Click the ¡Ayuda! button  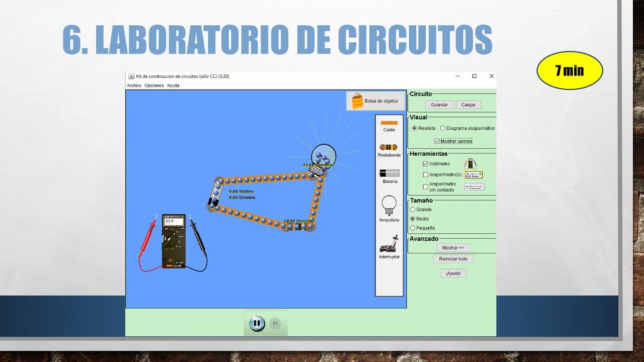pyautogui.click(x=453, y=273)
